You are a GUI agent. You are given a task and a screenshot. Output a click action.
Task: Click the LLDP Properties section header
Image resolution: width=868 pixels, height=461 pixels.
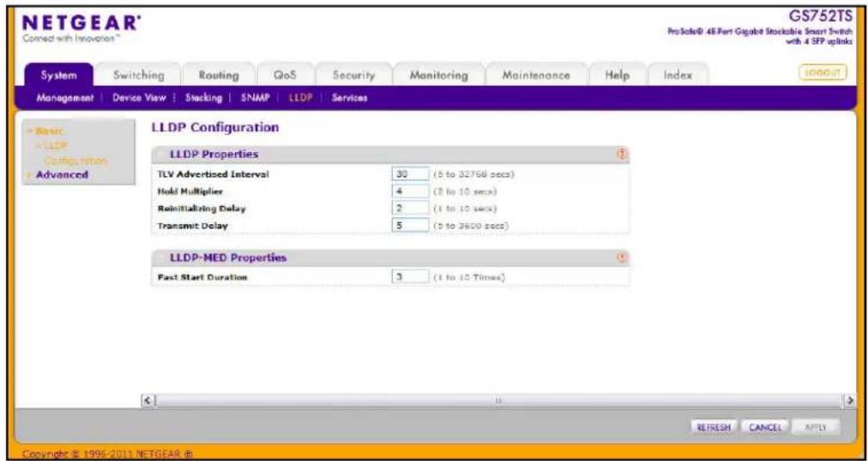click(390, 155)
